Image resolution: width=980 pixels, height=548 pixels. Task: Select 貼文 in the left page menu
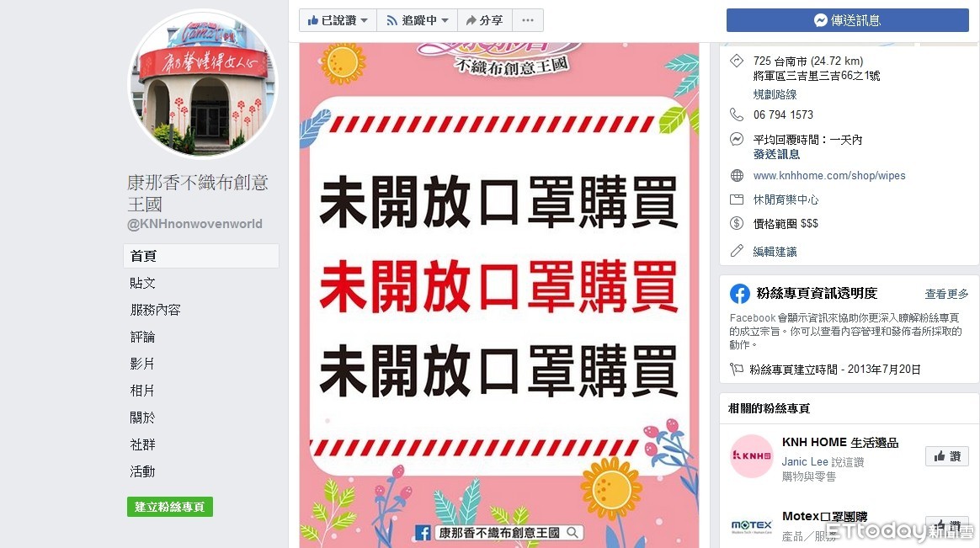(x=142, y=283)
